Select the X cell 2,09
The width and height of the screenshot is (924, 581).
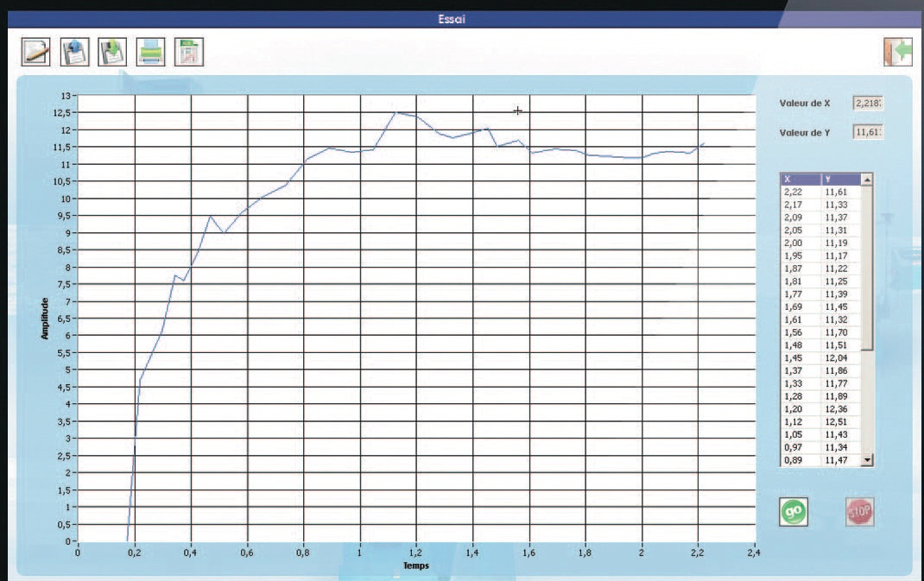click(801, 218)
